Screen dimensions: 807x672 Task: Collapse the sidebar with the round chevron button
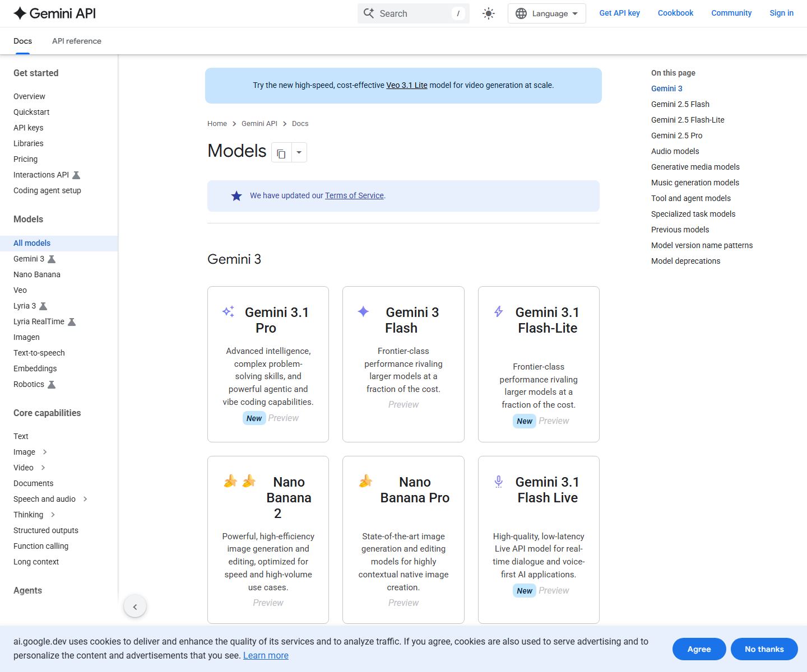135,606
